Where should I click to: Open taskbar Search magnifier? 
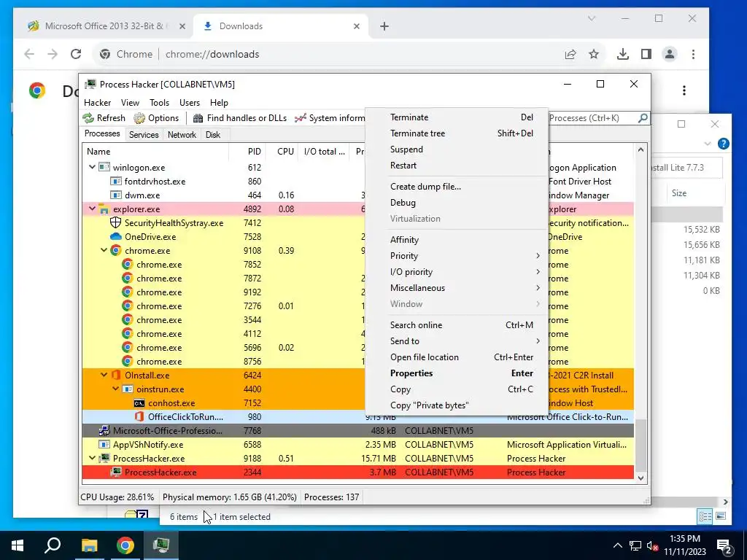(x=53, y=545)
